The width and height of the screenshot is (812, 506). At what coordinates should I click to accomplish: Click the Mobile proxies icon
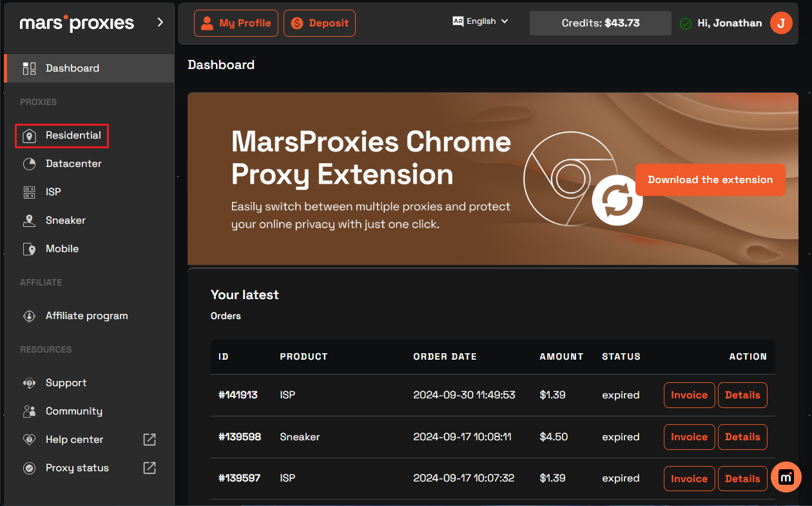tap(29, 249)
